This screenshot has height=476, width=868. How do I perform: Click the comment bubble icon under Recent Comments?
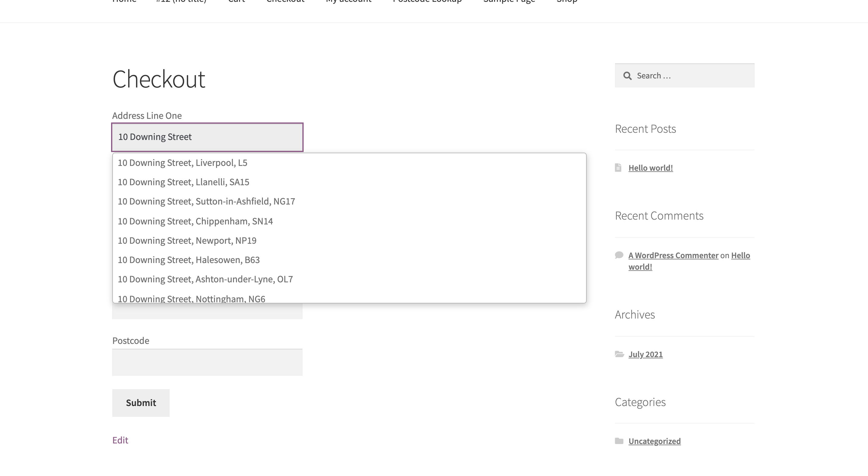tap(619, 255)
